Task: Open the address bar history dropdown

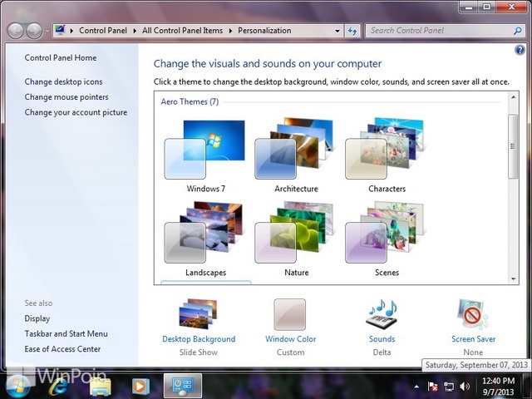Action: click(x=337, y=31)
